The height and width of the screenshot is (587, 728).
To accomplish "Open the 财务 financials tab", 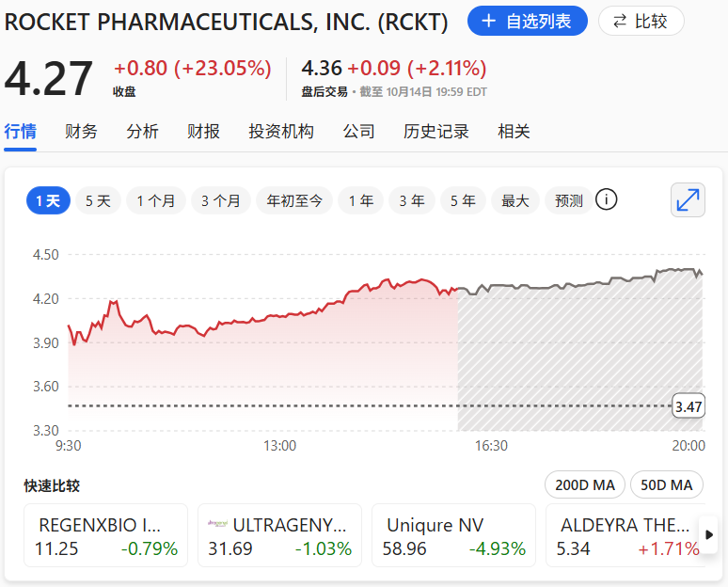I will [81, 132].
